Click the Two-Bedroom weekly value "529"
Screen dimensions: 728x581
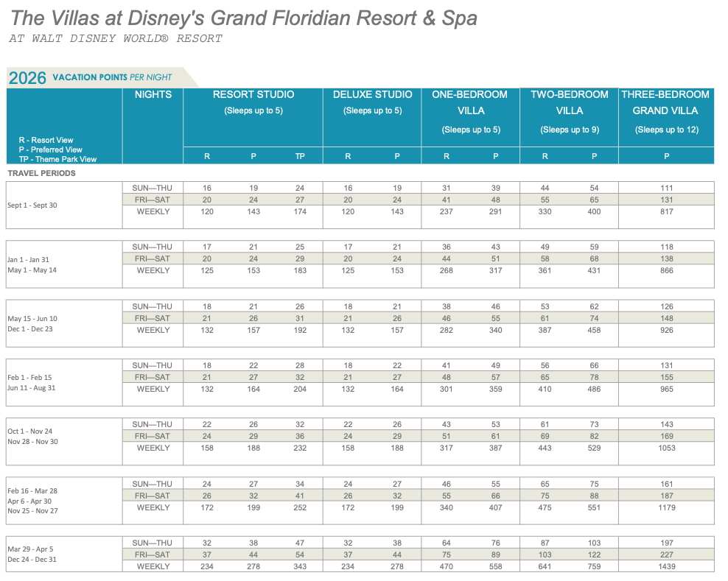point(595,448)
